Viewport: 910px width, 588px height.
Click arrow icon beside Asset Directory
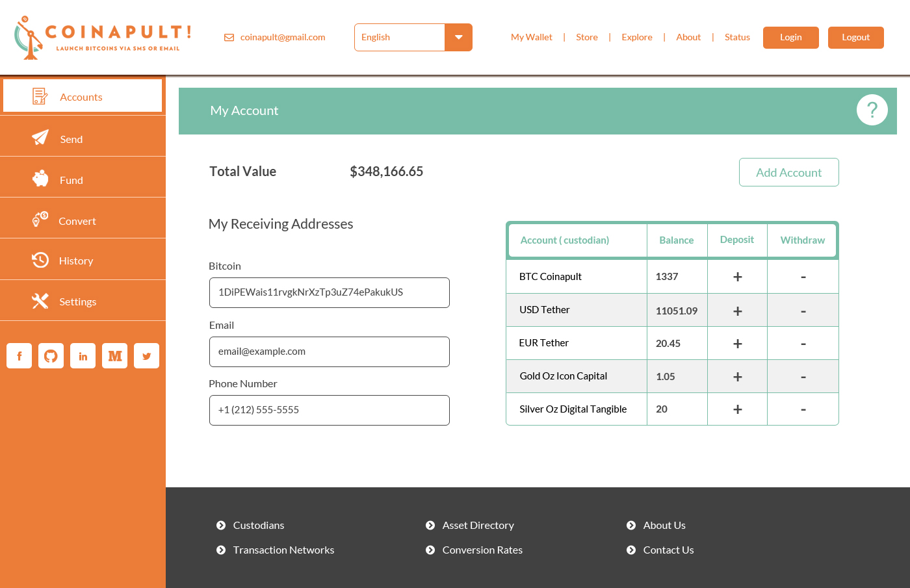coord(430,525)
